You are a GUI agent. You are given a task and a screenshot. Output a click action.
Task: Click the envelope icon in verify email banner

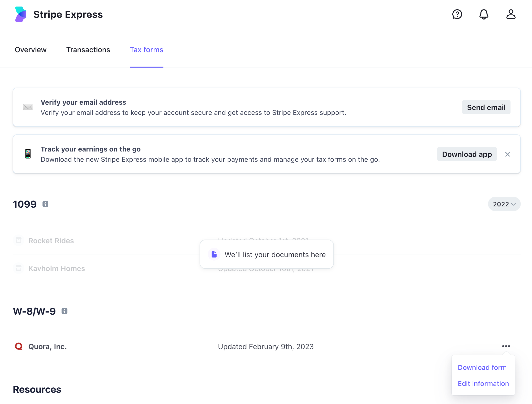[x=28, y=107]
